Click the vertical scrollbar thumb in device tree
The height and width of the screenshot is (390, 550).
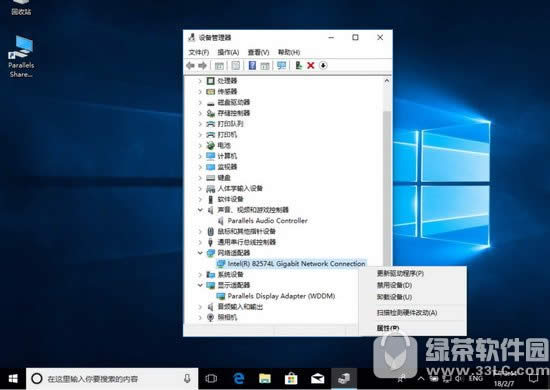coord(387,188)
